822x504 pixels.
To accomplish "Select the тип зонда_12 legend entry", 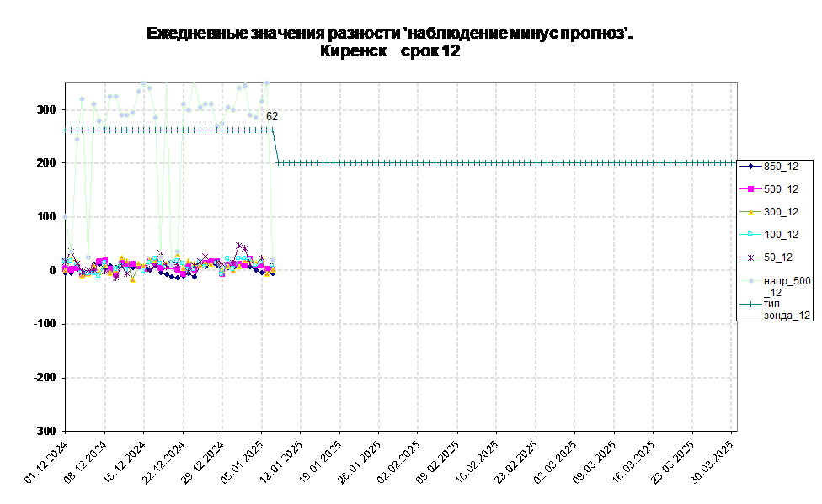I will [x=775, y=309].
